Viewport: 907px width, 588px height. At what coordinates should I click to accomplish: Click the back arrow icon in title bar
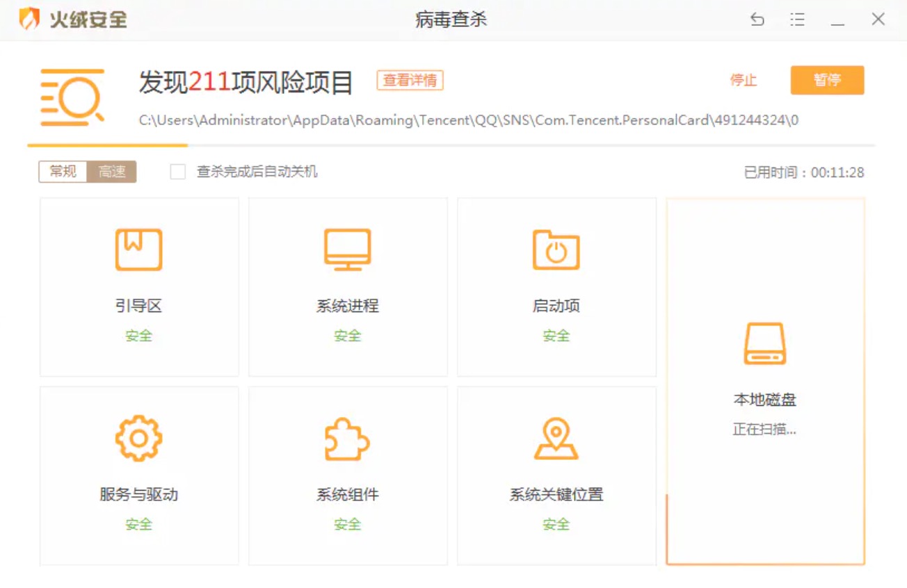pos(757,19)
